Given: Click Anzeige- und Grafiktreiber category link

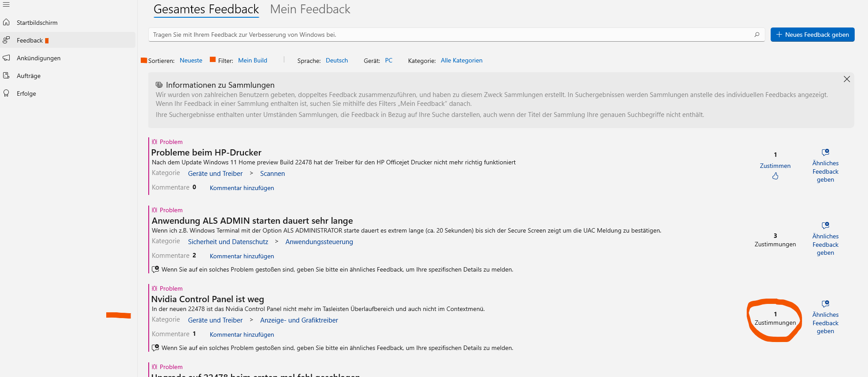Looking at the screenshot, I should pyautogui.click(x=299, y=320).
